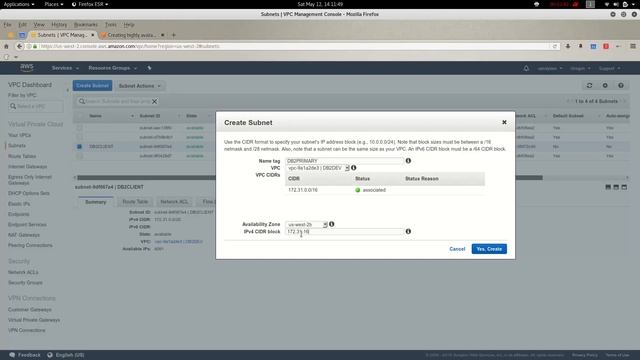The width and height of the screenshot is (640, 360).
Task: Open the Firefox Bookmarks menu
Action: click(86, 24)
